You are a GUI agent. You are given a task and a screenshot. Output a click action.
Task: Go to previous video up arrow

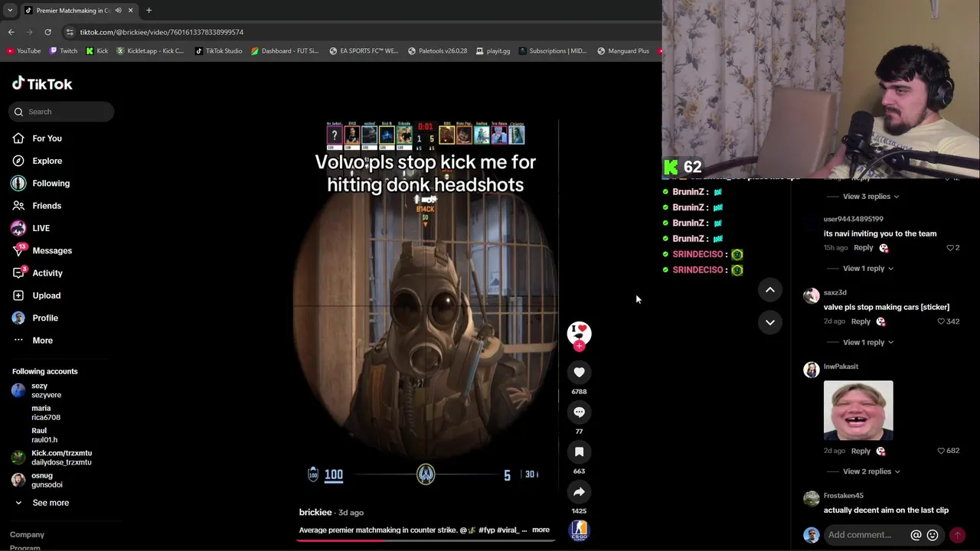770,289
